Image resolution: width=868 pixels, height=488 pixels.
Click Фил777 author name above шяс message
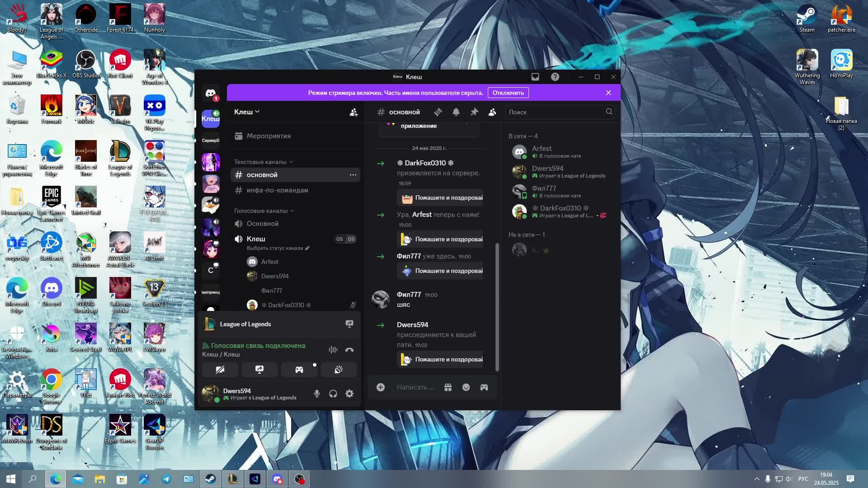click(409, 295)
